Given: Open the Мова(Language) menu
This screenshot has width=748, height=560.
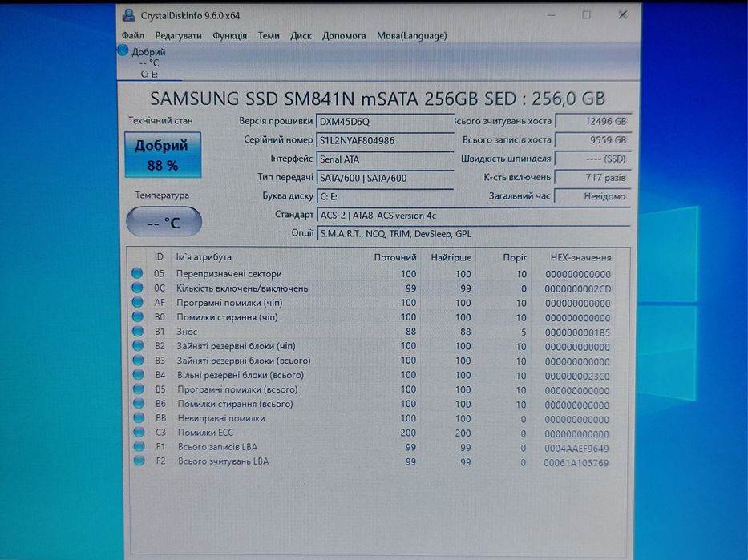Looking at the screenshot, I should tap(412, 36).
